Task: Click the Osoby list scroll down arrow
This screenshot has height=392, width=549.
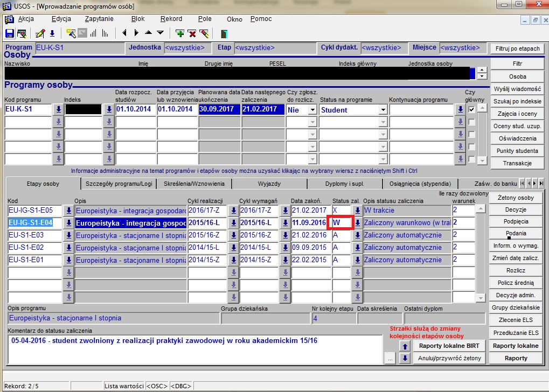Action: (482, 76)
